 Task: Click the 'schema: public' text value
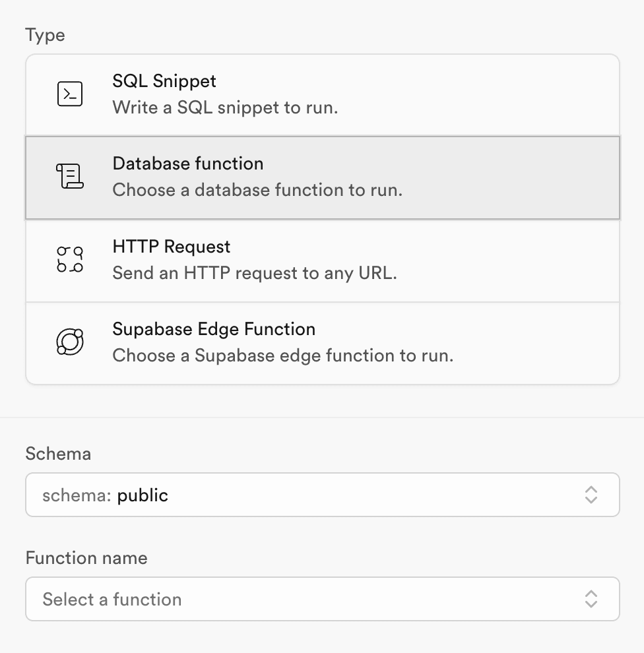point(105,495)
